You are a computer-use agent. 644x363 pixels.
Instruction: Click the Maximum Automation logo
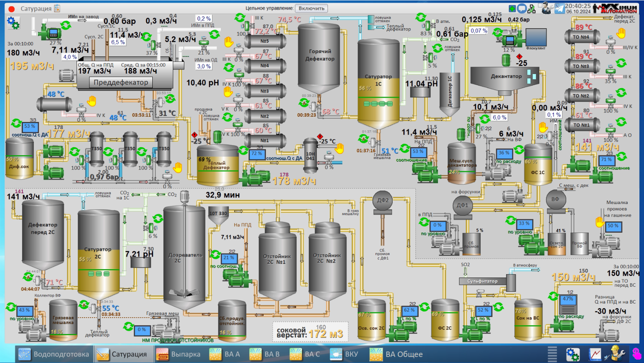point(615,8)
